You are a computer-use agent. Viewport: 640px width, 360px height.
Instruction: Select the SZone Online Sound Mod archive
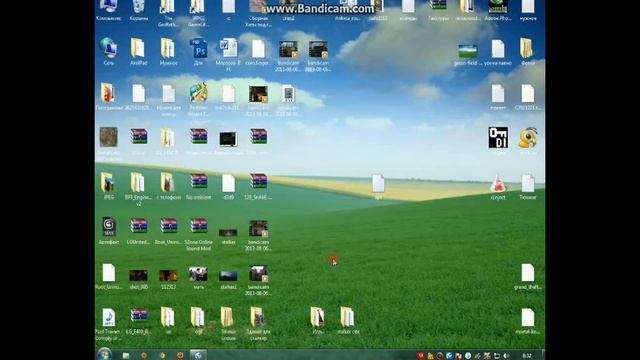[199, 226]
